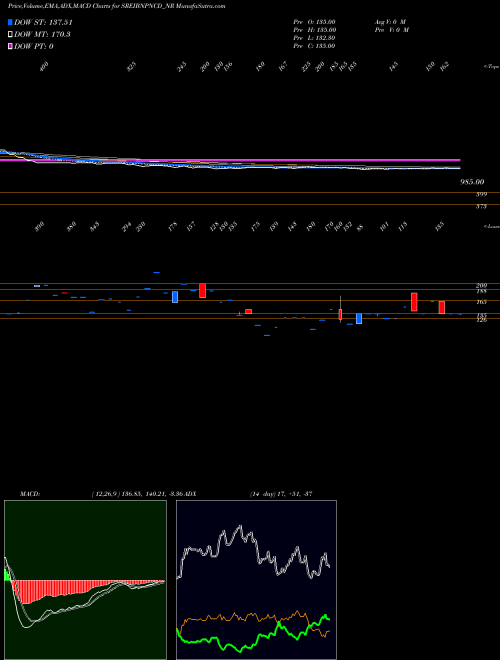The width and height of the screenshot is (500, 660).
Task: Click the red candle touching the 209 line
Action: (x=202, y=290)
